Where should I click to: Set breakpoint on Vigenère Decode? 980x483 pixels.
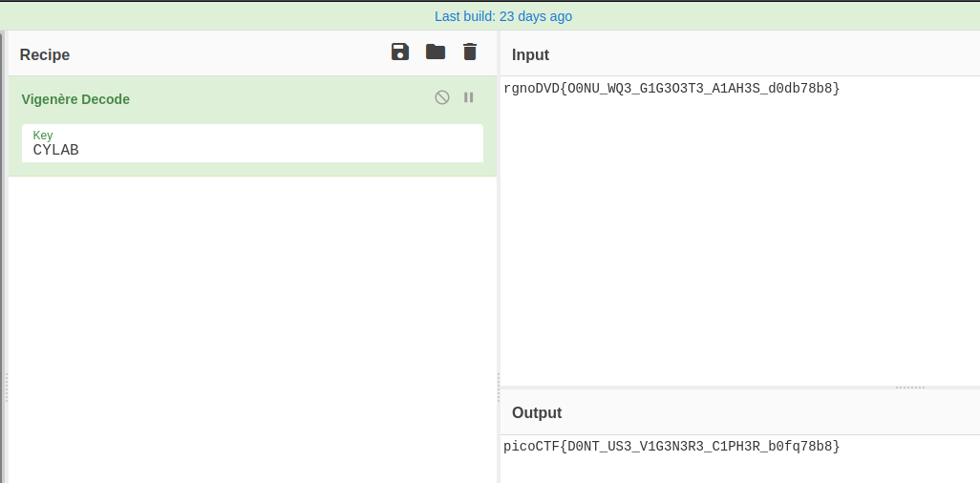pyautogui.click(x=469, y=97)
